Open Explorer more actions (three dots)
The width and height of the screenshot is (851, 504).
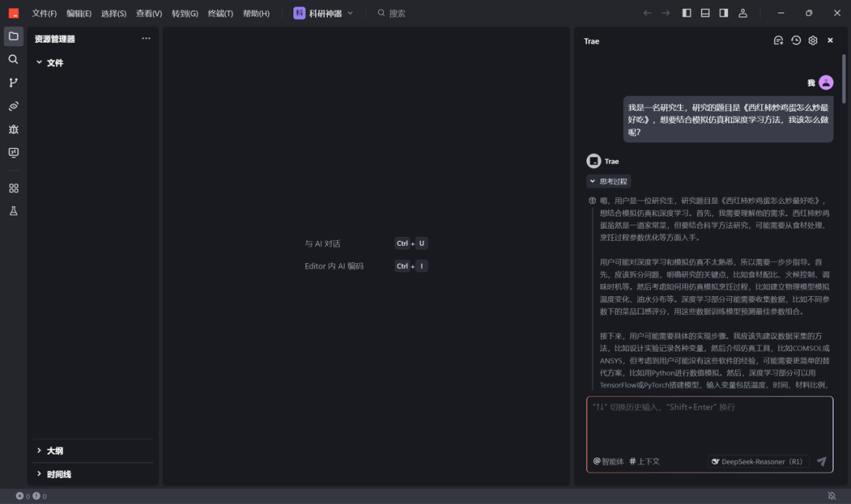(x=146, y=38)
